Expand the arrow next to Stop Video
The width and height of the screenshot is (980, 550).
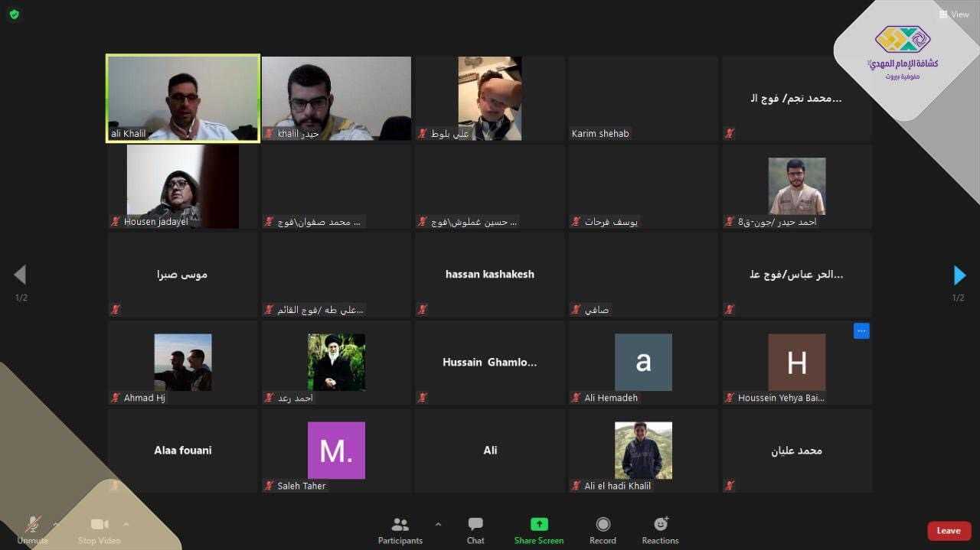(x=126, y=524)
